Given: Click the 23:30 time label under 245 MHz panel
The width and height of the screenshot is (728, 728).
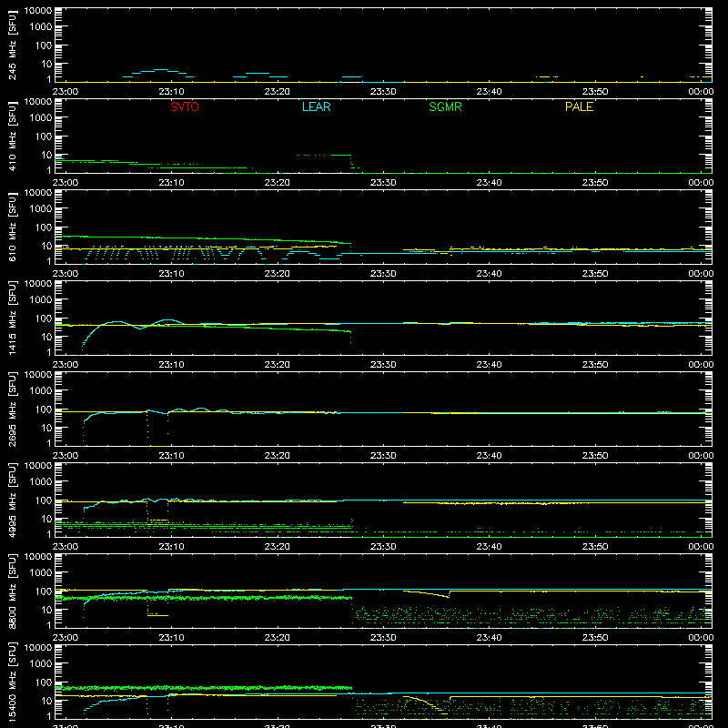Looking at the screenshot, I should [383, 92].
